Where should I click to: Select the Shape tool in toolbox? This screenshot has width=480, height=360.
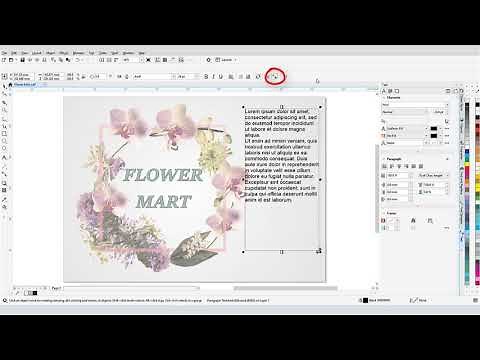tap(4, 94)
